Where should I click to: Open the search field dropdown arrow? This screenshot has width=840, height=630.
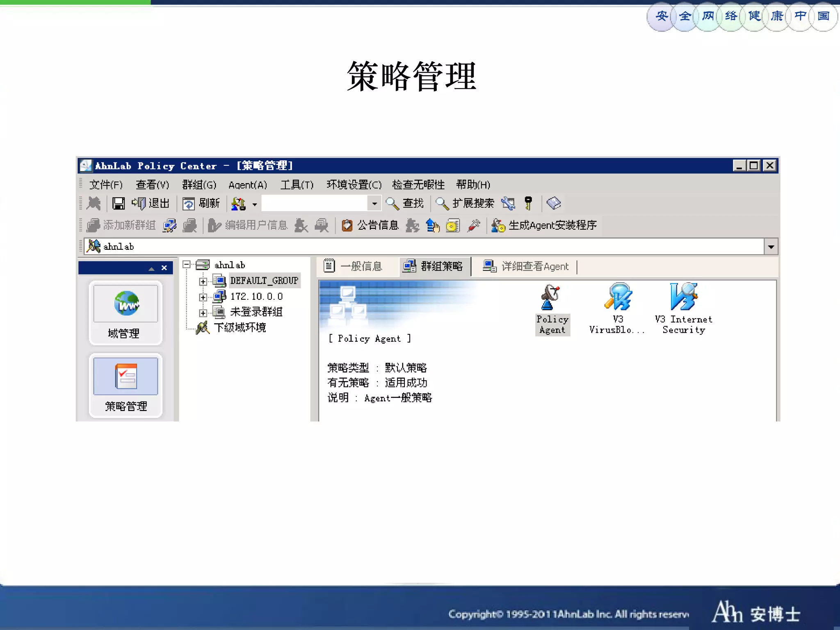tap(374, 203)
